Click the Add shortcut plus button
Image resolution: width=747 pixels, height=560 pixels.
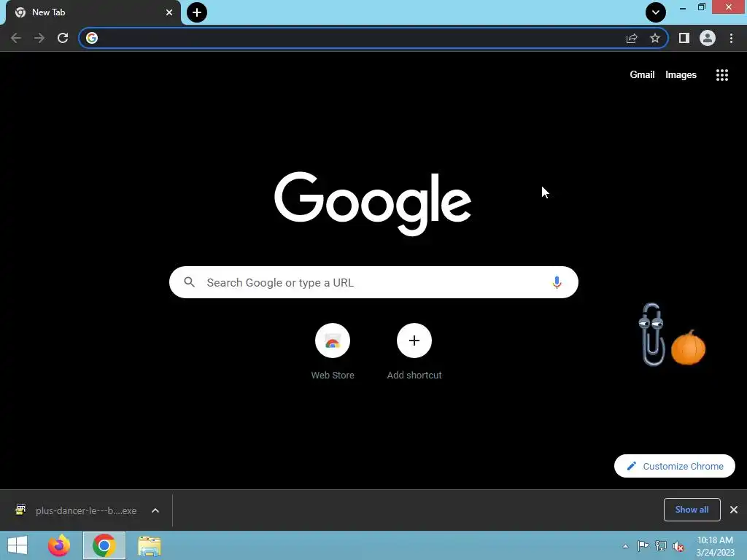tap(414, 341)
